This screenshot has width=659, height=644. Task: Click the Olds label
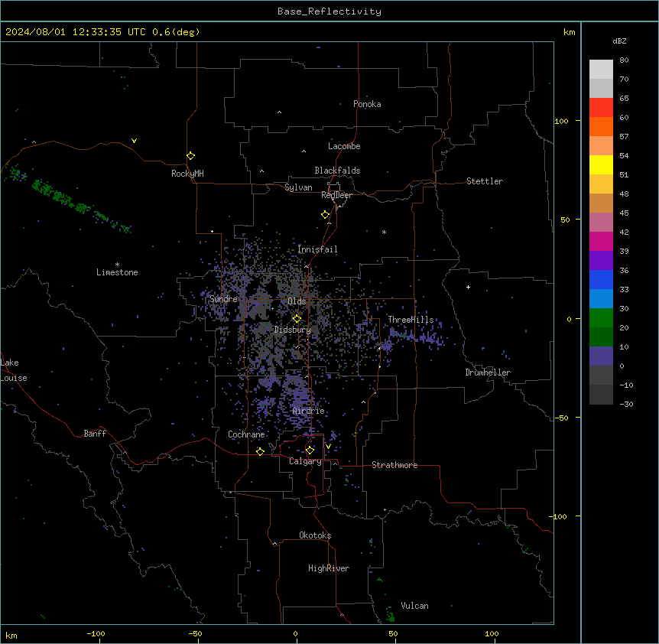[297, 301]
